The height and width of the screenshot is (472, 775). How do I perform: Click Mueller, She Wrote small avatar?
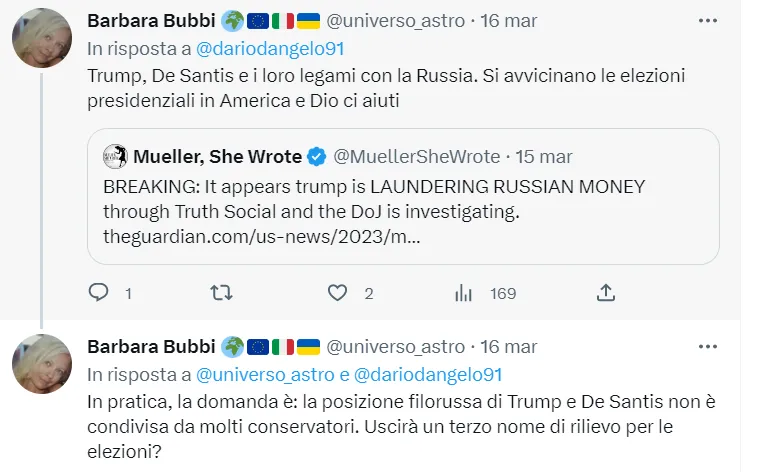pos(113,157)
